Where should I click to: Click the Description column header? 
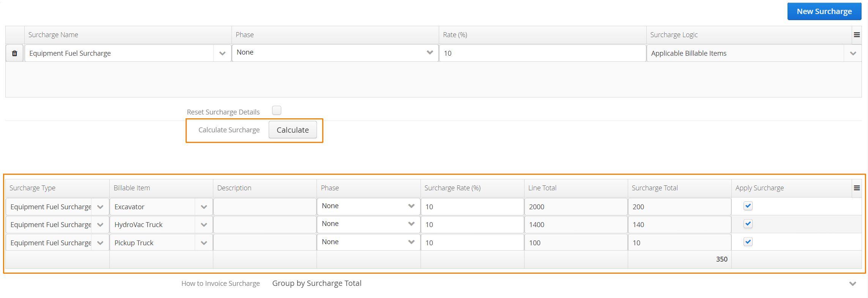pyautogui.click(x=265, y=188)
